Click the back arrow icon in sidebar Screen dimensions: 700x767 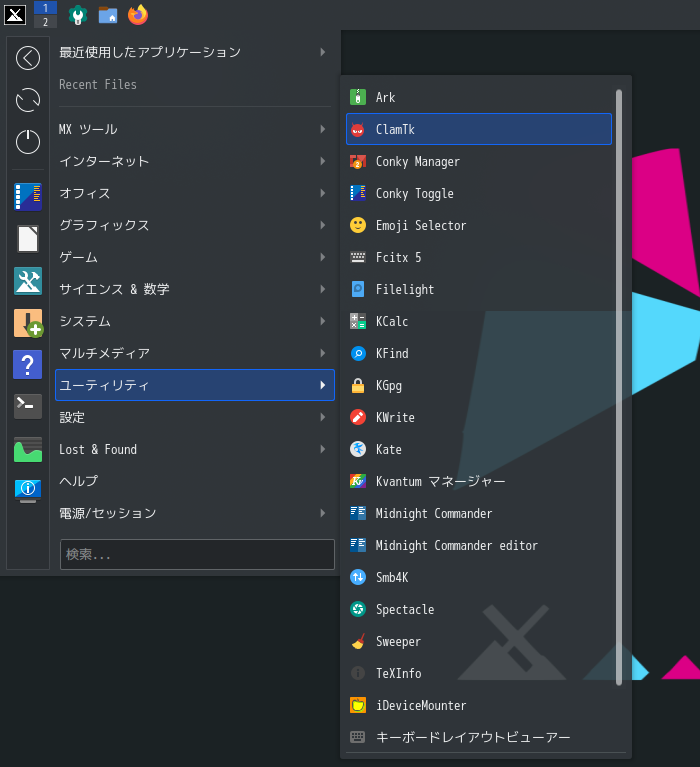(x=28, y=58)
